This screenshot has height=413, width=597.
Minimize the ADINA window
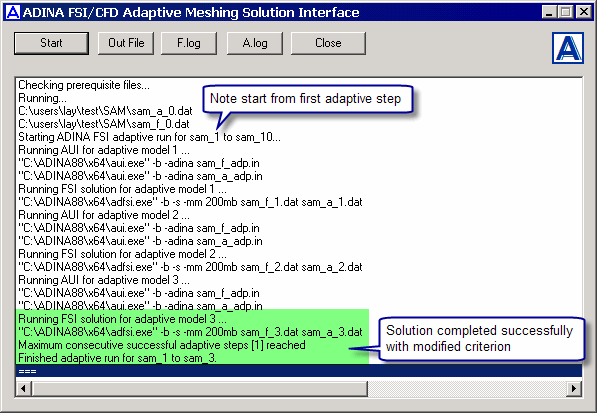click(x=549, y=12)
